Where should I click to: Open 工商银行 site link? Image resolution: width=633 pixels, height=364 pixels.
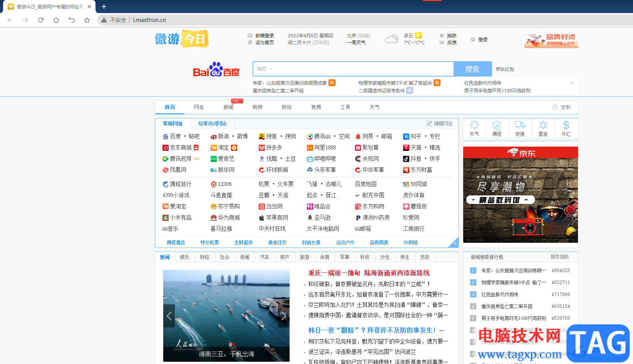(414, 229)
